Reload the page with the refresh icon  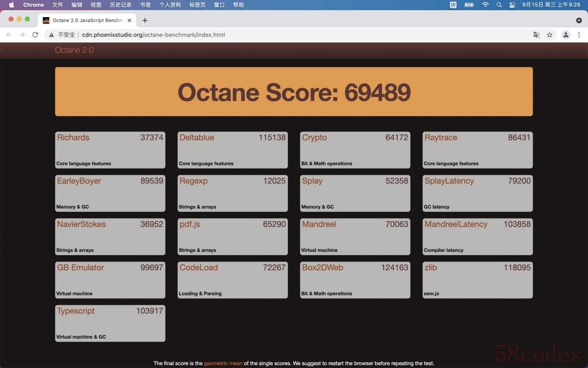35,35
